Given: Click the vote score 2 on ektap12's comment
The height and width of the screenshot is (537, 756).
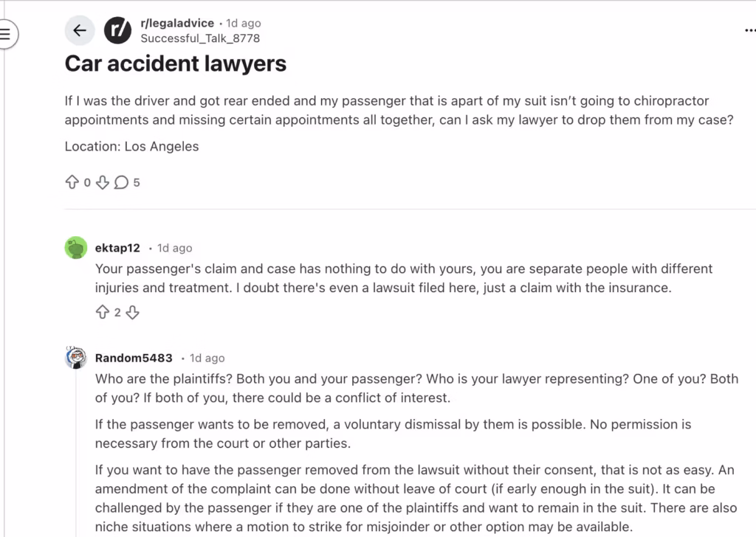Looking at the screenshot, I should [117, 312].
